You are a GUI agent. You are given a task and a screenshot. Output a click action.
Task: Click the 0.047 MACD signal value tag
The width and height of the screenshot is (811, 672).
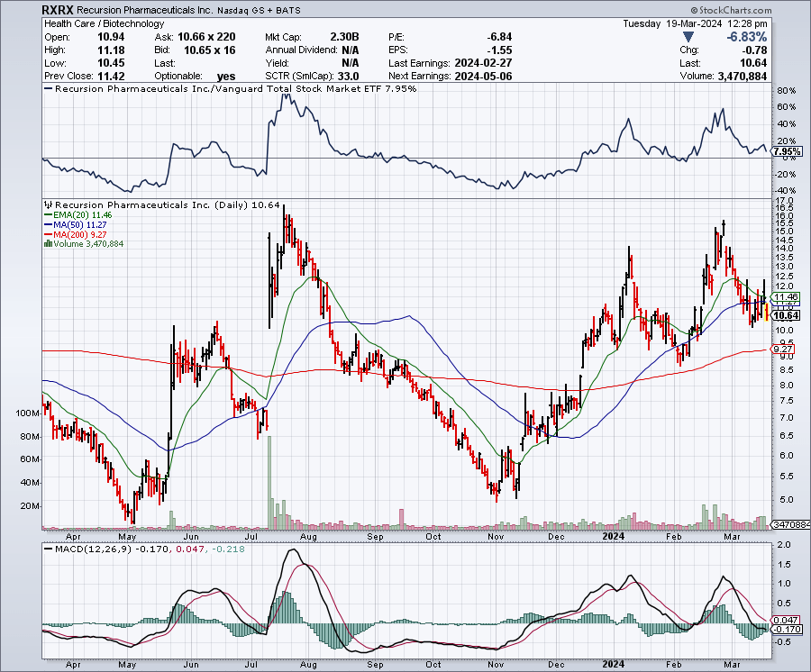pyautogui.click(x=787, y=620)
